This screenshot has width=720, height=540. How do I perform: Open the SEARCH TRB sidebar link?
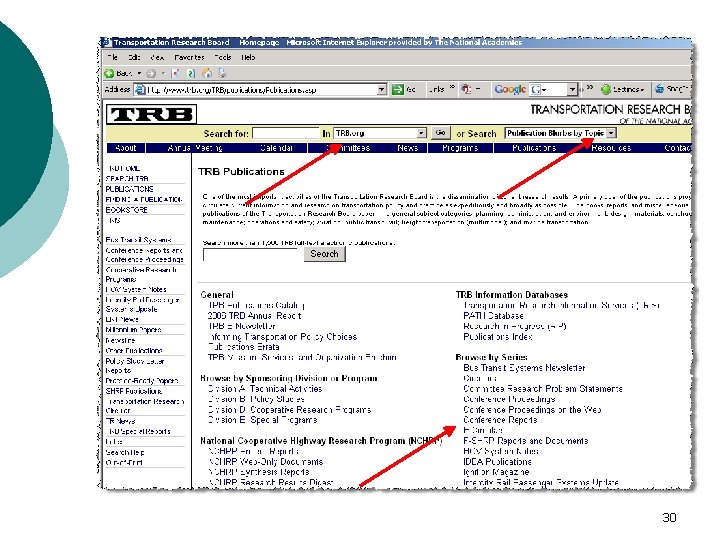(x=127, y=179)
